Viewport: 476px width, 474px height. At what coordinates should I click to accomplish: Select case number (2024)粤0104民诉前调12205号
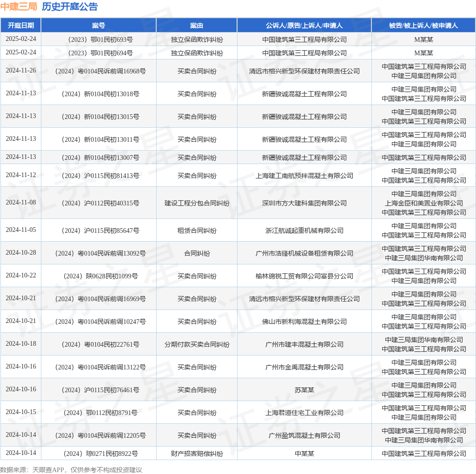[100, 435]
